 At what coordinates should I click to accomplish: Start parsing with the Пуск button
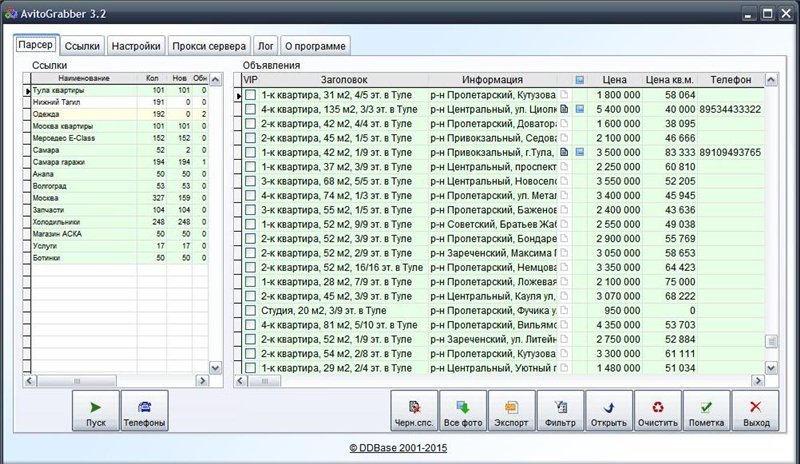coord(95,411)
